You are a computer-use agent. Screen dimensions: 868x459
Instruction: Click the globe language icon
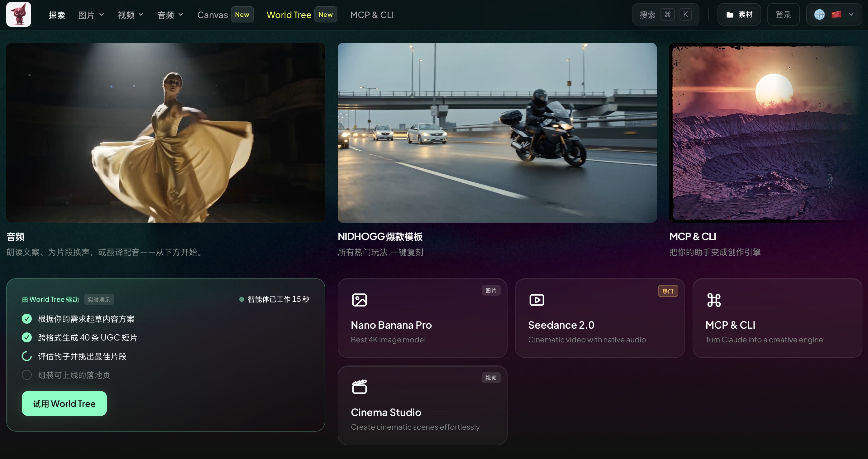click(819, 15)
